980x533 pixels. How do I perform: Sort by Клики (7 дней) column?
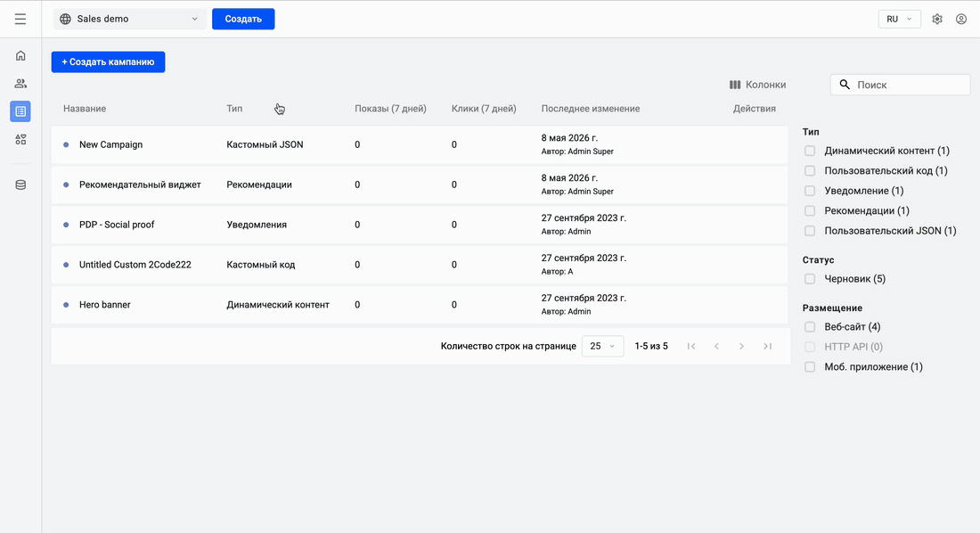tap(484, 108)
